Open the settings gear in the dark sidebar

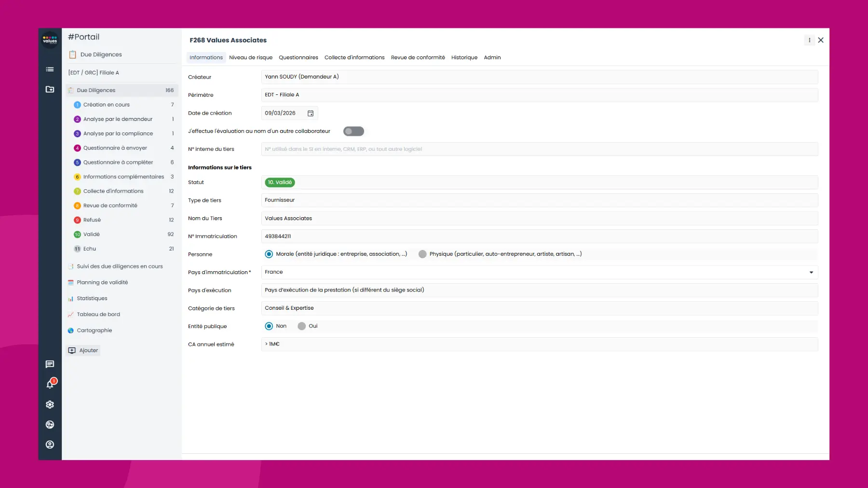coord(50,405)
